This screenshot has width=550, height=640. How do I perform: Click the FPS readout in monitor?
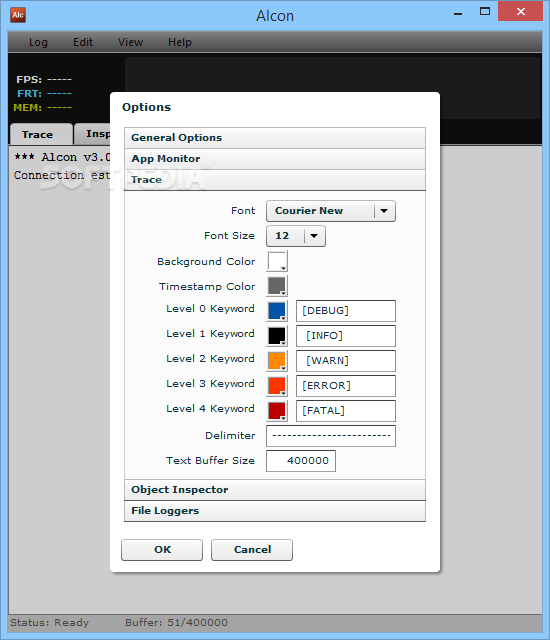pos(44,79)
